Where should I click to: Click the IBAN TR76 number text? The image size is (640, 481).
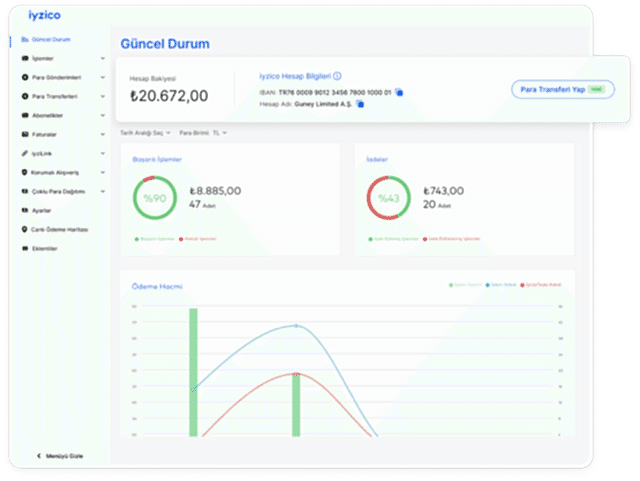[335, 92]
